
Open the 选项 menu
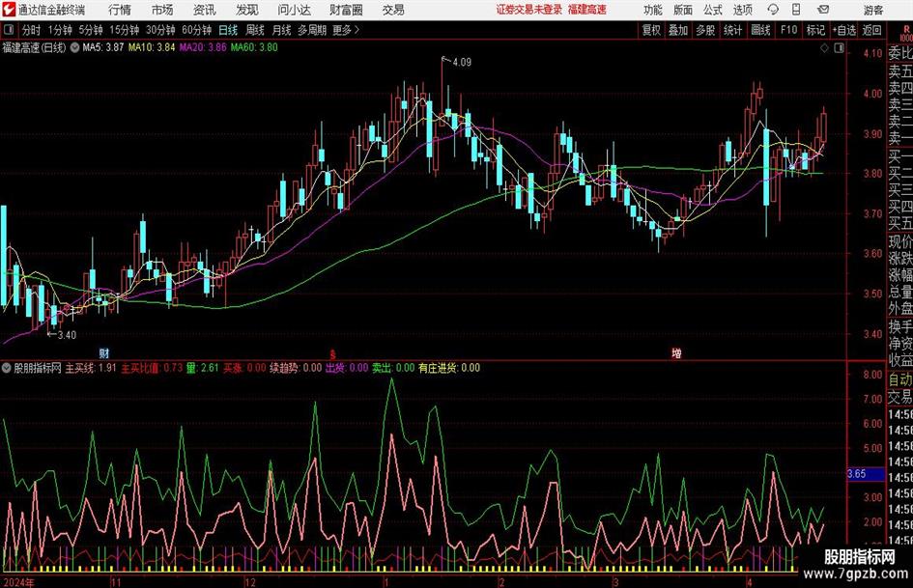point(742,10)
